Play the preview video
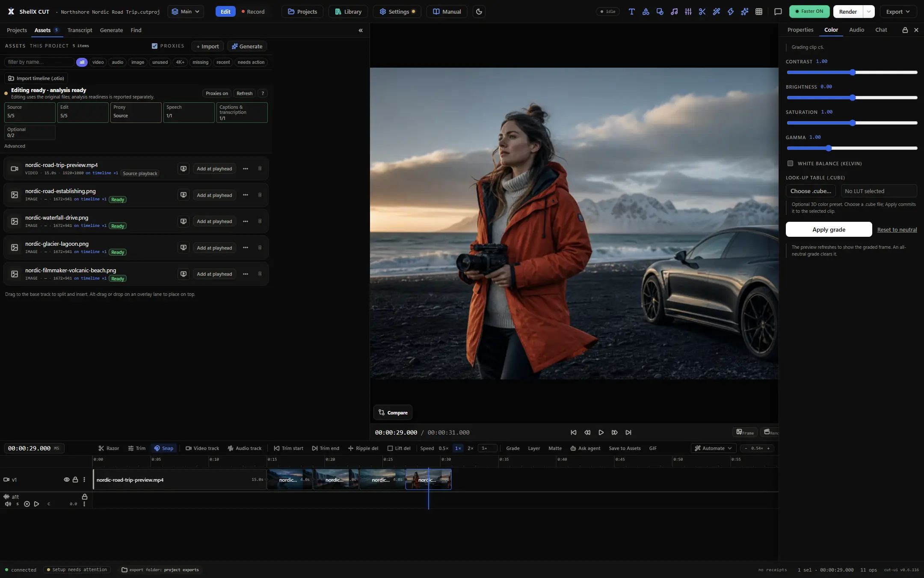924x578 pixels. point(601,432)
